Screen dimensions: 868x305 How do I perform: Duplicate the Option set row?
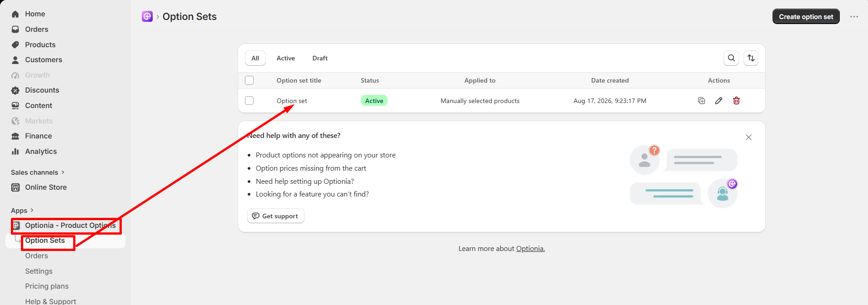coord(702,101)
